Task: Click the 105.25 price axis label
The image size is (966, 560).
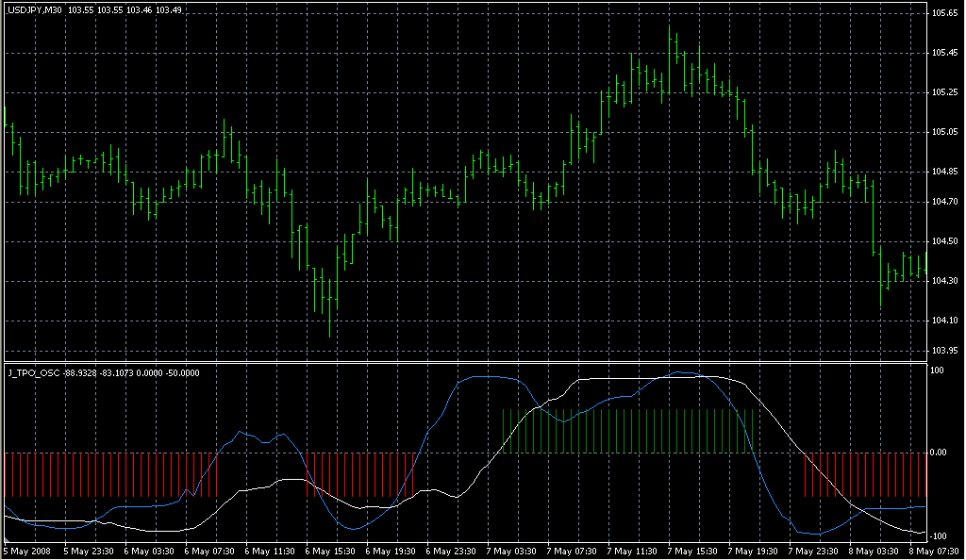Action: pos(944,92)
